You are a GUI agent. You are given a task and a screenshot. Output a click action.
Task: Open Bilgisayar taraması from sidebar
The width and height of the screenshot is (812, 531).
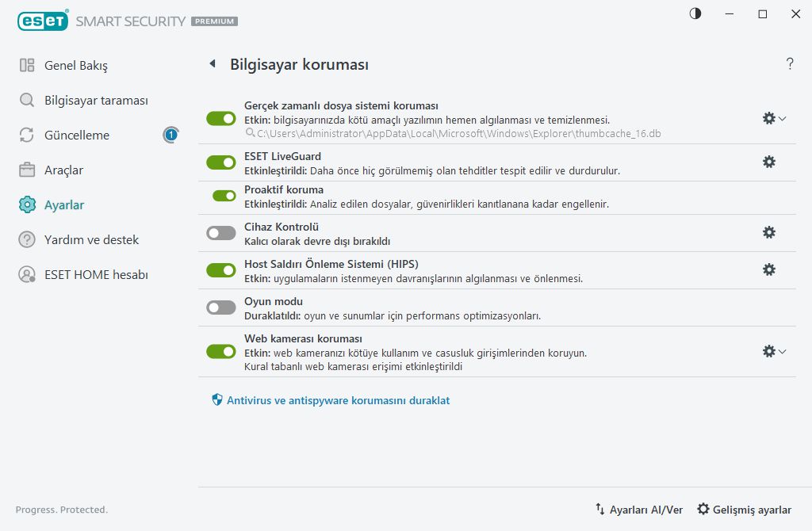[x=95, y=101]
